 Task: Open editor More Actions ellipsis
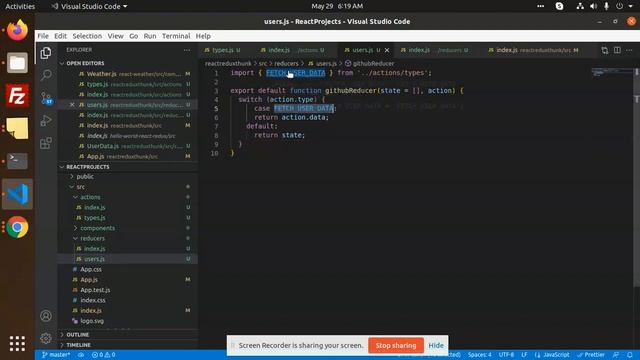pos(629,50)
